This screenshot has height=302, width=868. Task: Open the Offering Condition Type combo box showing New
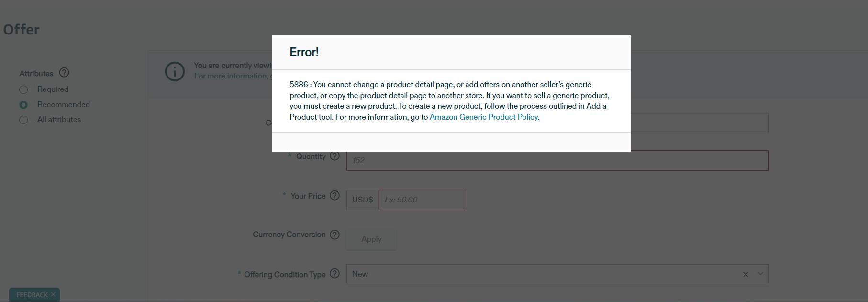[557, 274]
